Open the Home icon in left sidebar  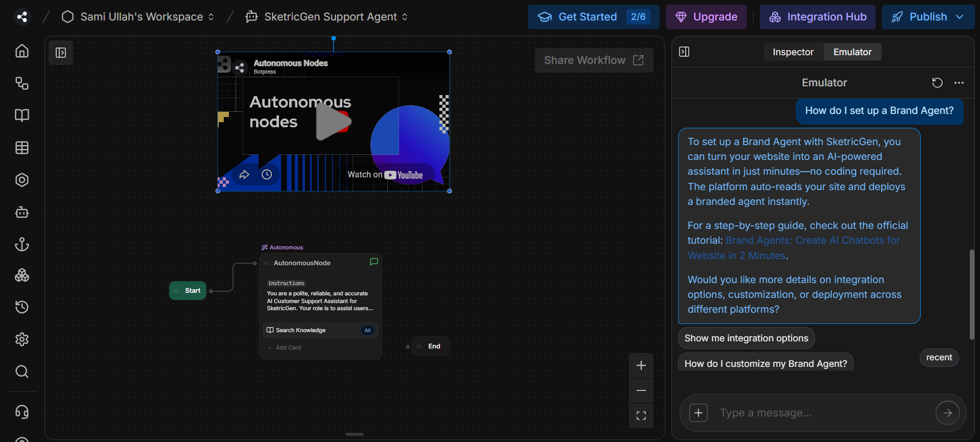point(22,51)
